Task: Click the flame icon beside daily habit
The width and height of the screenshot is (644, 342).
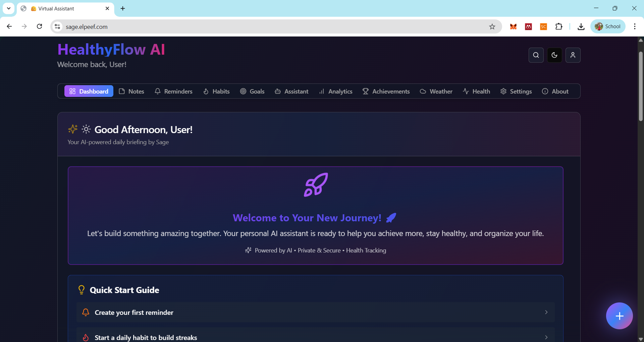Action: 86,337
